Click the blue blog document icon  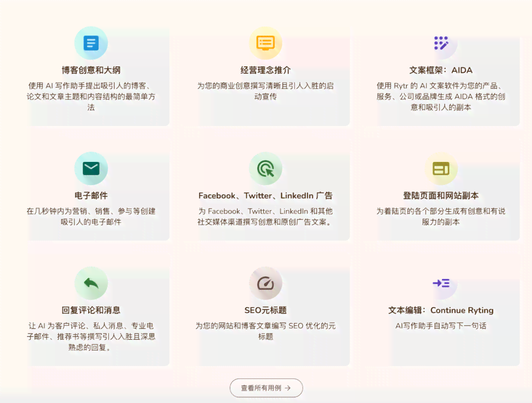point(91,43)
